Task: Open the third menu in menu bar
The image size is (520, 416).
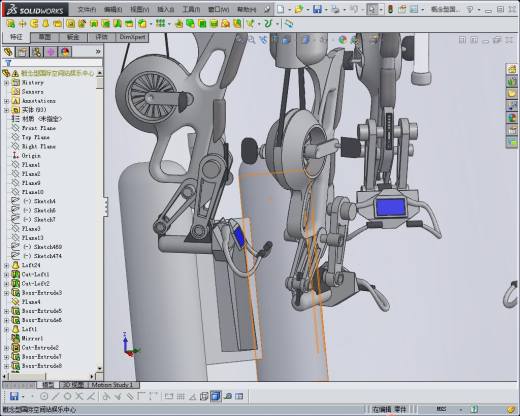Action: tap(139, 10)
